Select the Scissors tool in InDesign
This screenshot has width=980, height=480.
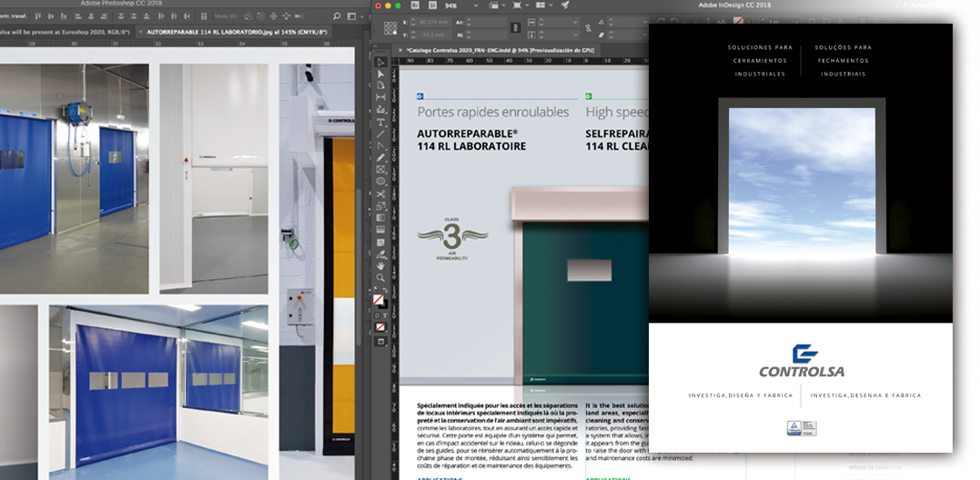(380, 194)
